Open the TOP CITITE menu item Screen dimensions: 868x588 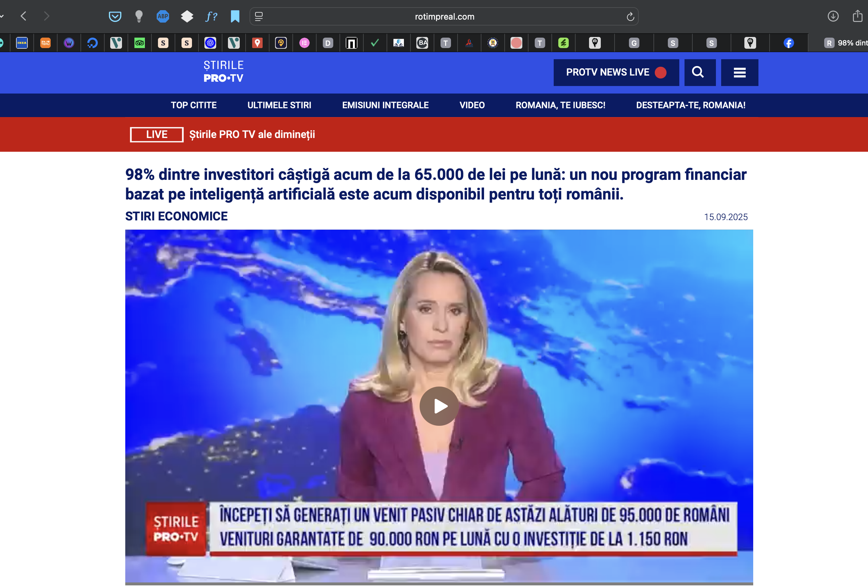[194, 105]
